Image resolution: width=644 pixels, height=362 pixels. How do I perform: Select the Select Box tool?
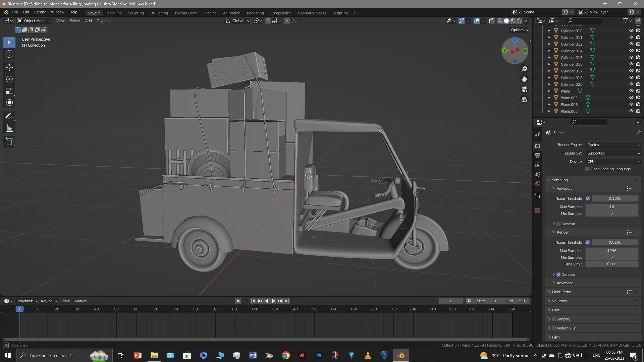(x=9, y=42)
